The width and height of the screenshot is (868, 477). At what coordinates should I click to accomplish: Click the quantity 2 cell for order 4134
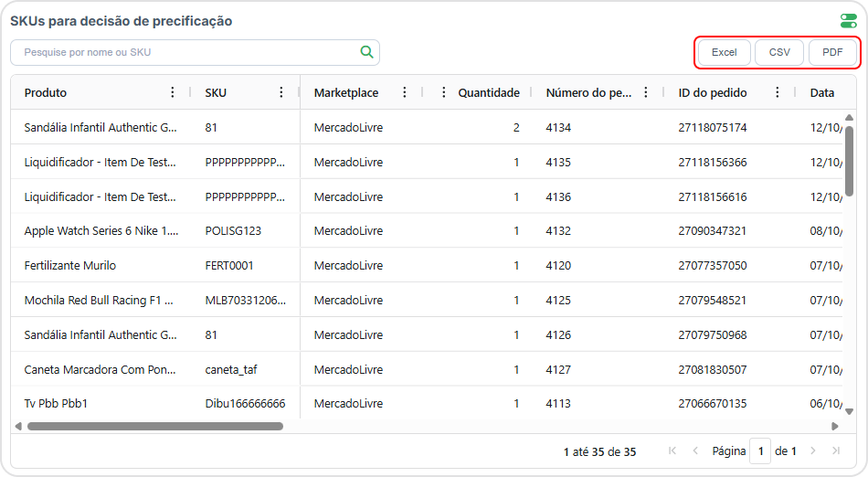[516, 127]
